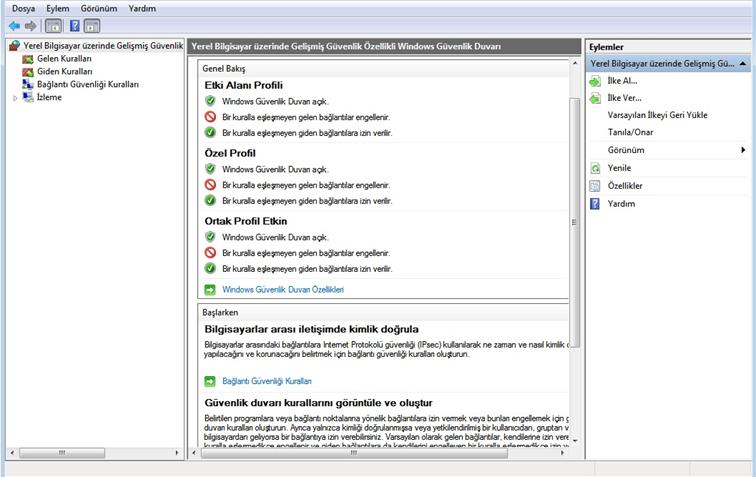Click the İlke Al import icon

pyautogui.click(x=595, y=81)
